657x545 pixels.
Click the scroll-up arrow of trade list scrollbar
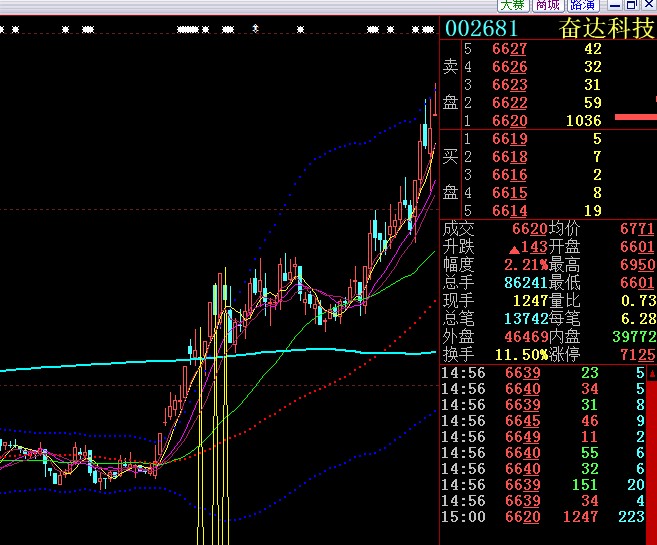(x=651, y=372)
